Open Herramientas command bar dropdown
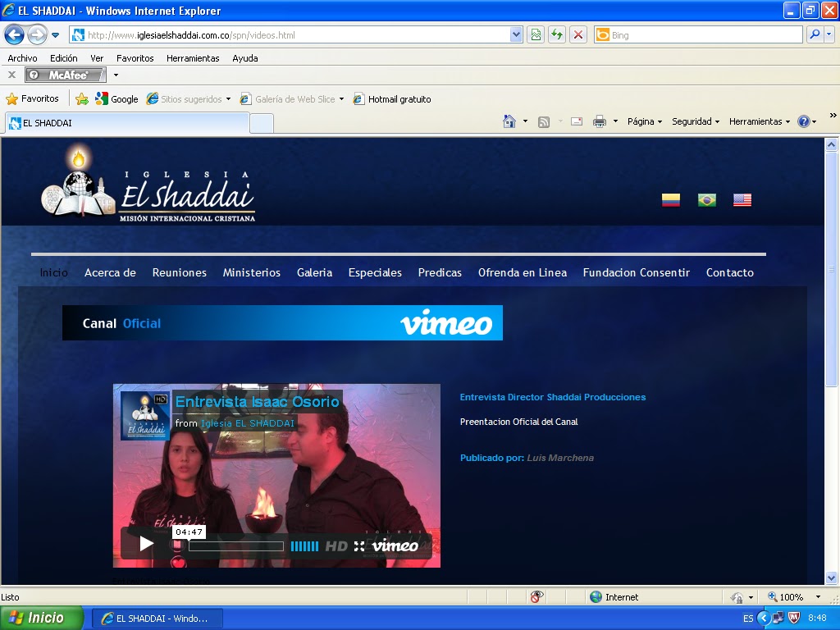 pos(760,121)
